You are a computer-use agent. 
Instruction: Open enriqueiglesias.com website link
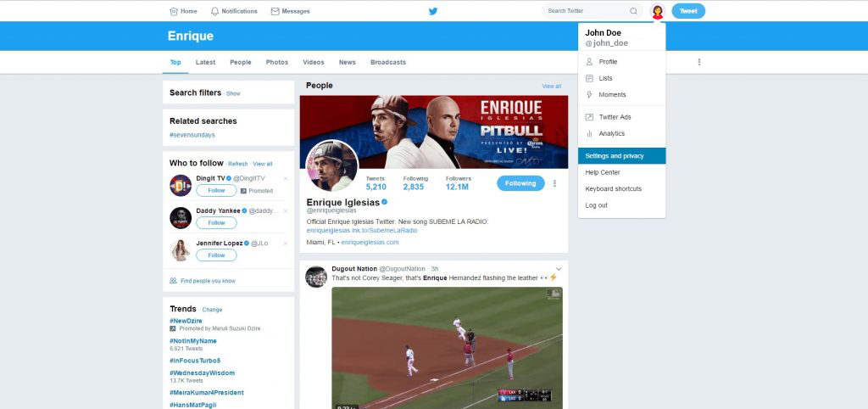[370, 242]
